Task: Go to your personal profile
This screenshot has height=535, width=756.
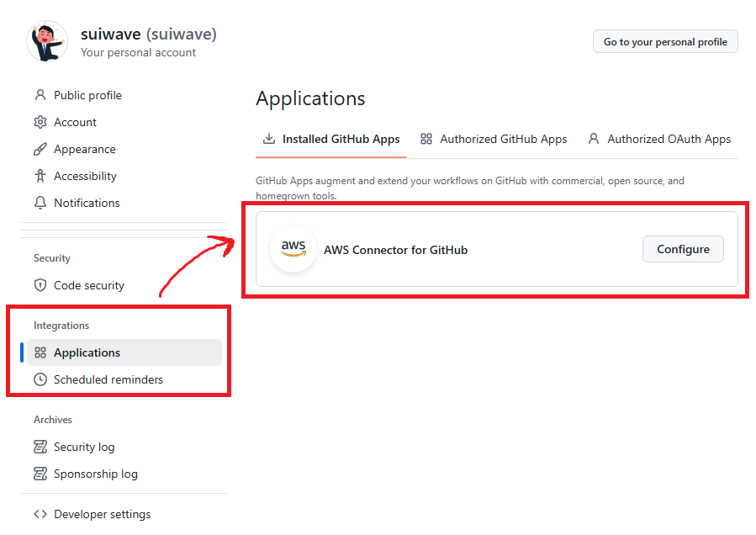Action: (x=665, y=41)
